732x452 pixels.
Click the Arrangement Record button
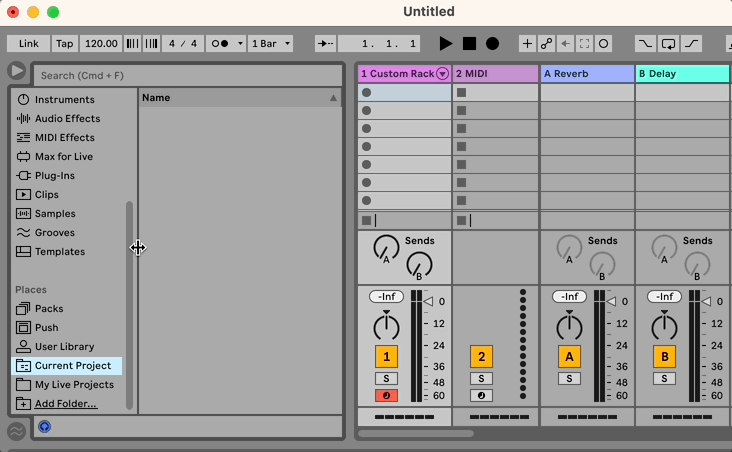click(492, 44)
